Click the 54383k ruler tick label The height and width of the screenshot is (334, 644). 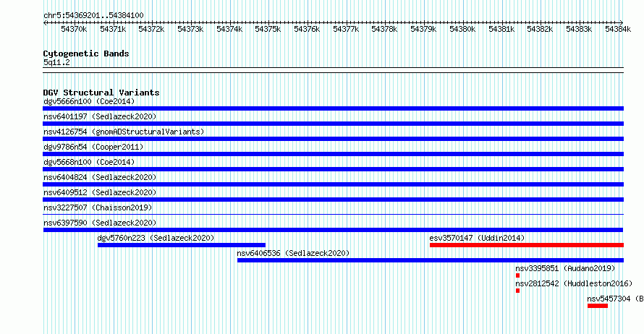tap(580, 29)
